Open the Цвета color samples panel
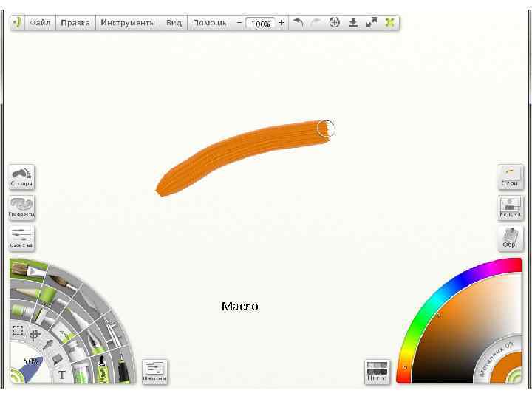 pyautogui.click(x=378, y=372)
